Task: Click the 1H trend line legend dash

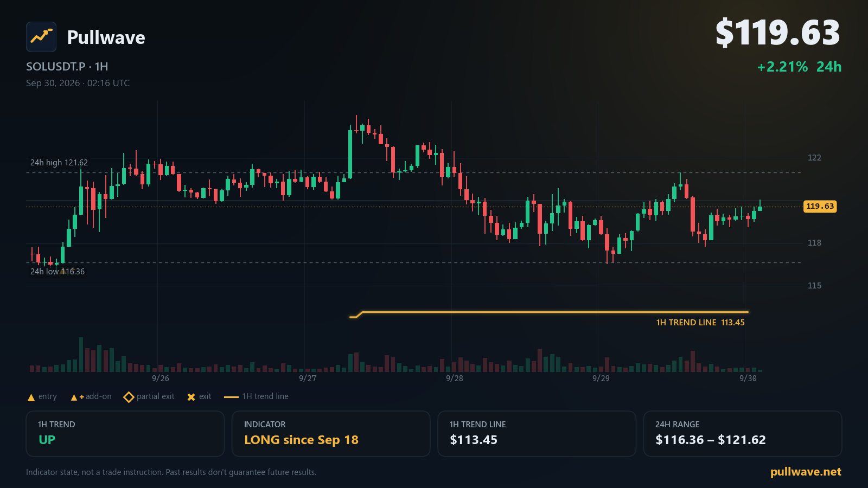Action: click(x=231, y=397)
